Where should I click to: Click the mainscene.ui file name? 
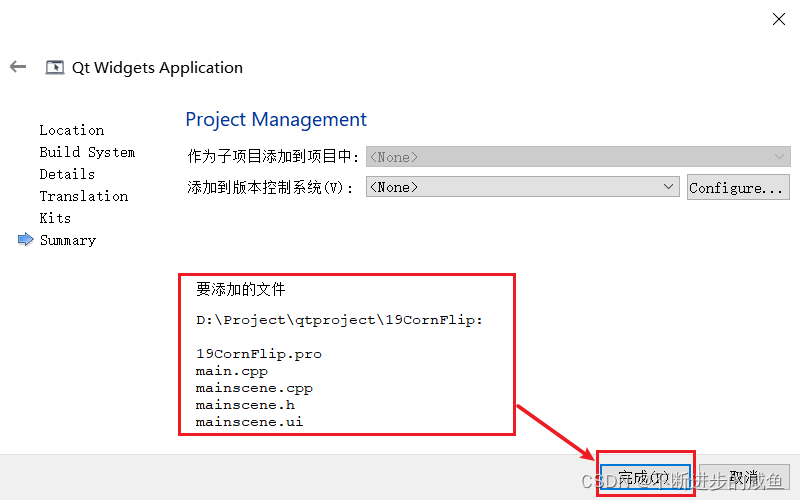point(249,421)
